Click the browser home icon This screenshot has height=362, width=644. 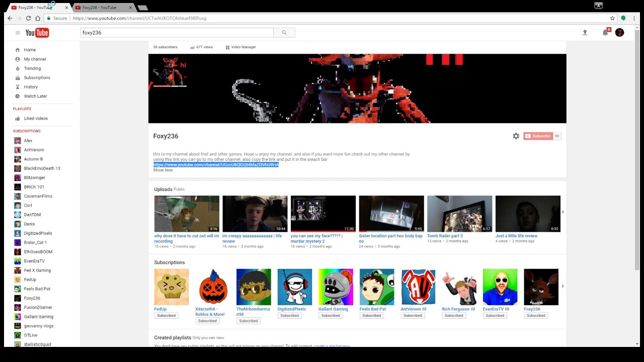(x=38, y=18)
